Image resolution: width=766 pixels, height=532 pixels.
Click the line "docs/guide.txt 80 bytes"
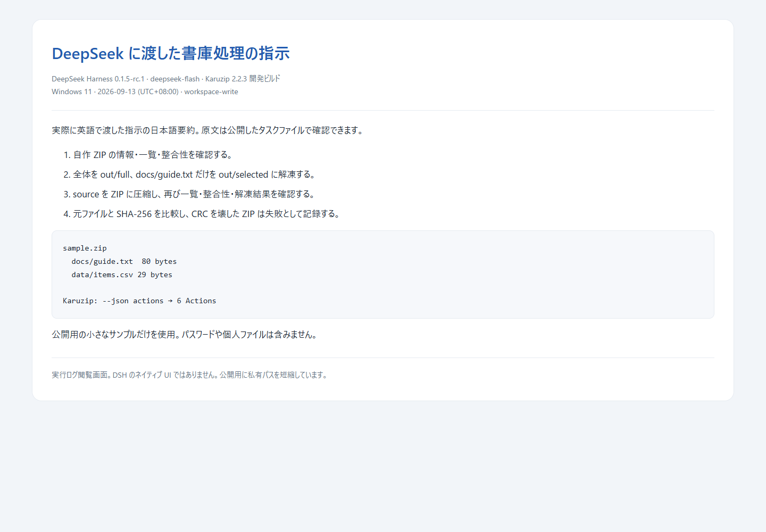124,262
